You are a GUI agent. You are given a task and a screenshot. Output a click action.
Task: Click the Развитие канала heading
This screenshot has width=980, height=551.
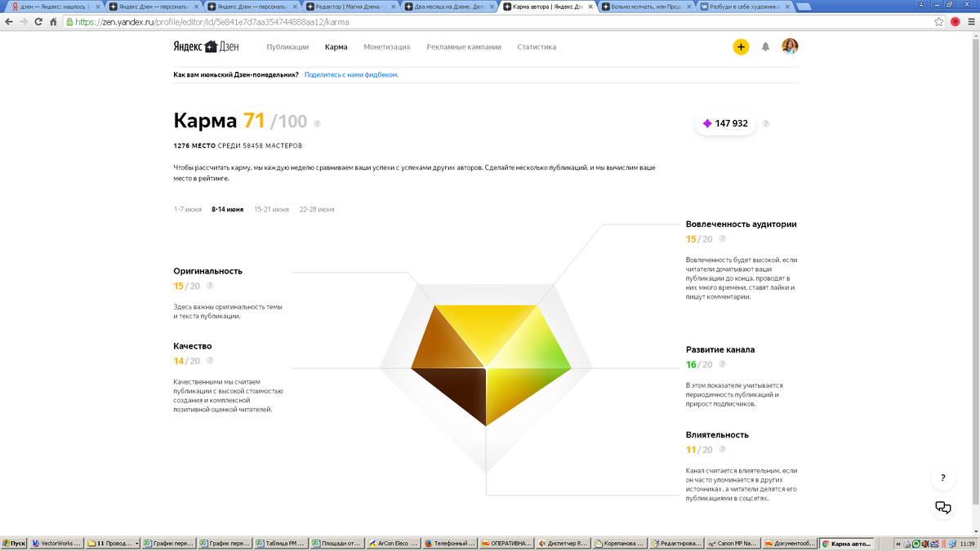coord(720,349)
